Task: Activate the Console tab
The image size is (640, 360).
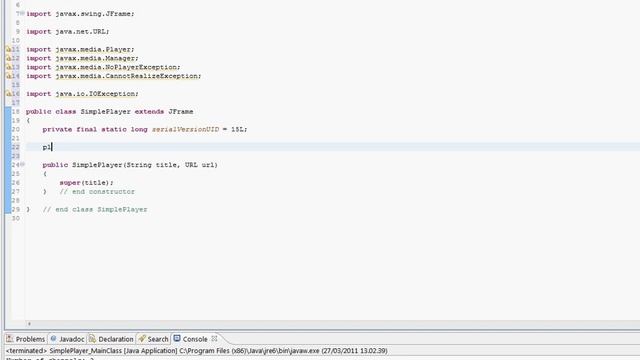Action: pos(191,339)
